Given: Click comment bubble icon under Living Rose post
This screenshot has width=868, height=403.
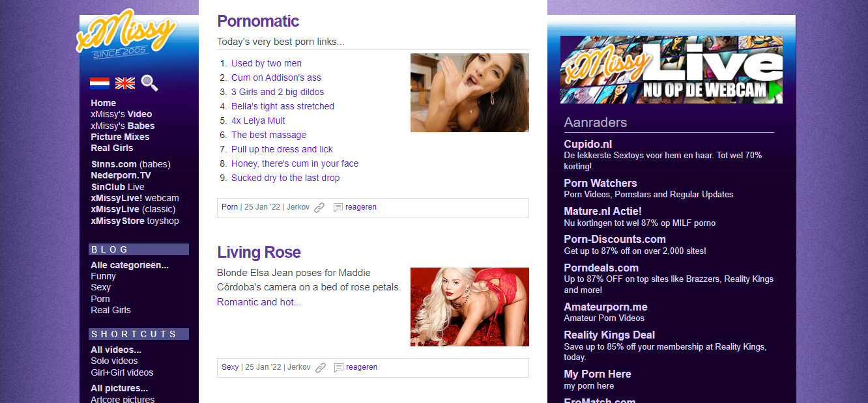Looking at the screenshot, I should tap(339, 368).
